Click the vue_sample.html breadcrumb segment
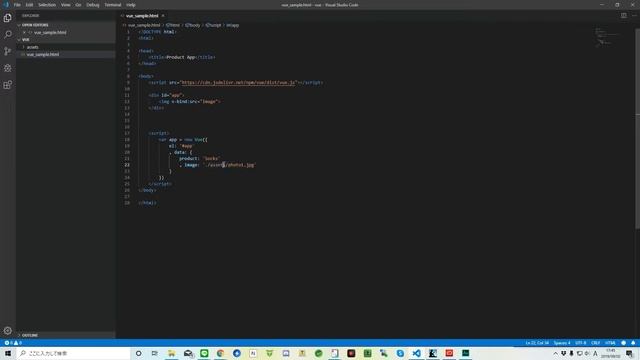640x360 pixels. tap(144, 25)
